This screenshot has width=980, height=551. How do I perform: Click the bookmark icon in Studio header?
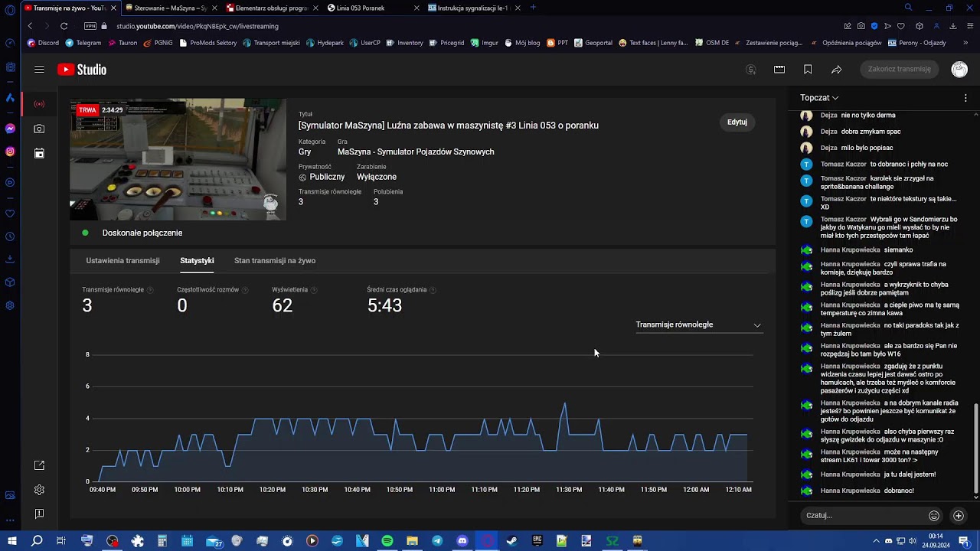pos(808,70)
